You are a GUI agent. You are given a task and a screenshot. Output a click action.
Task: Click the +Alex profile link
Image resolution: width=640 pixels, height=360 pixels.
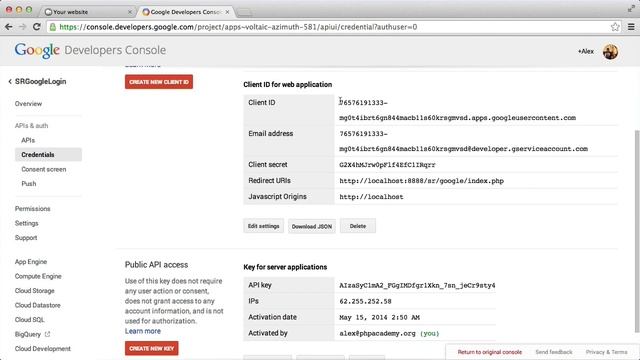(x=586, y=51)
